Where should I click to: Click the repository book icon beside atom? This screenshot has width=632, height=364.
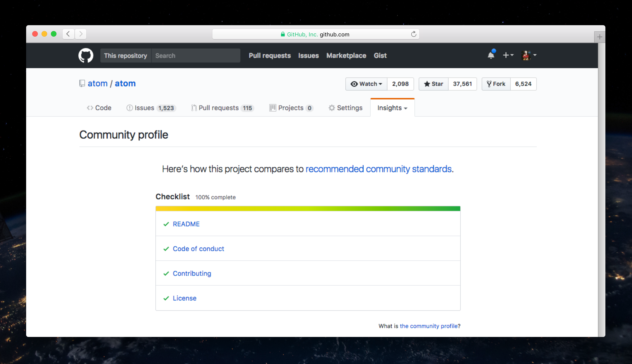coord(82,83)
